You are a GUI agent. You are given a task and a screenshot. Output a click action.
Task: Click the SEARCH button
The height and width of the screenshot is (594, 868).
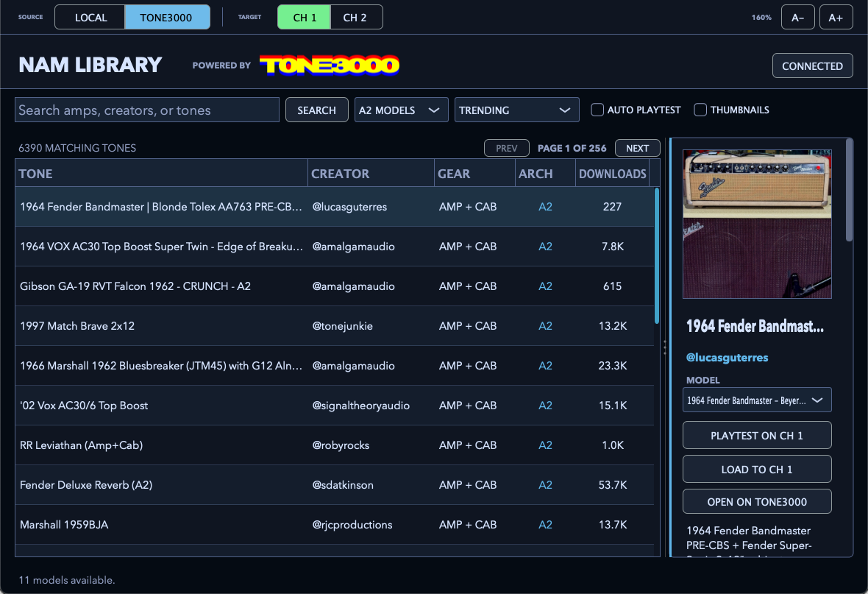click(x=316, y=110)
